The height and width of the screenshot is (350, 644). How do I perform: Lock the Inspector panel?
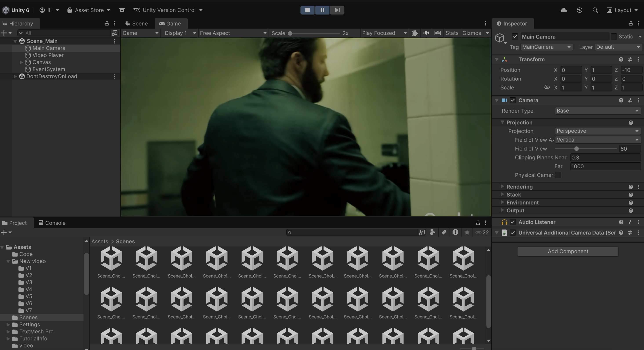coord(631,23)
